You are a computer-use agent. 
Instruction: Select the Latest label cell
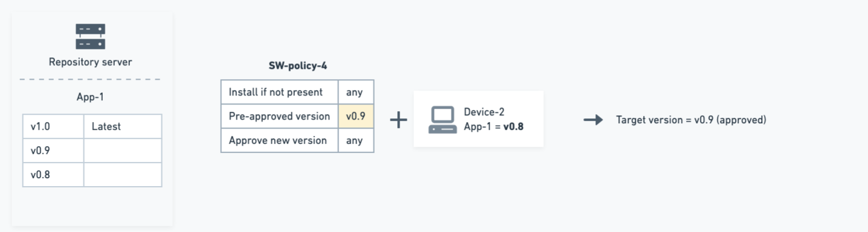point(123,126)
